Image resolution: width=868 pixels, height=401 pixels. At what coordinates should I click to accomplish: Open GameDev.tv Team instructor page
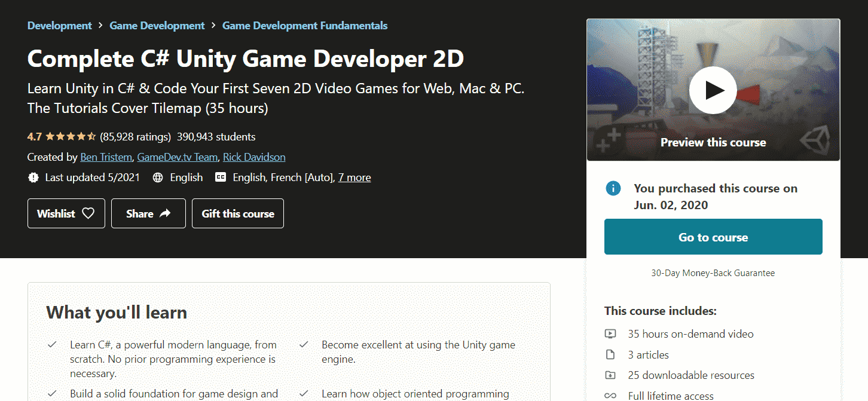(x=177, y=157)
